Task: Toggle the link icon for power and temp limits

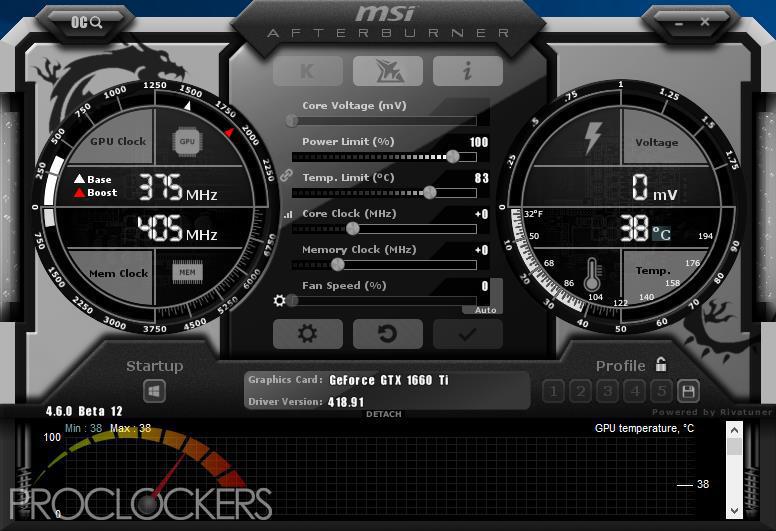Action: (x=286, y=175)
